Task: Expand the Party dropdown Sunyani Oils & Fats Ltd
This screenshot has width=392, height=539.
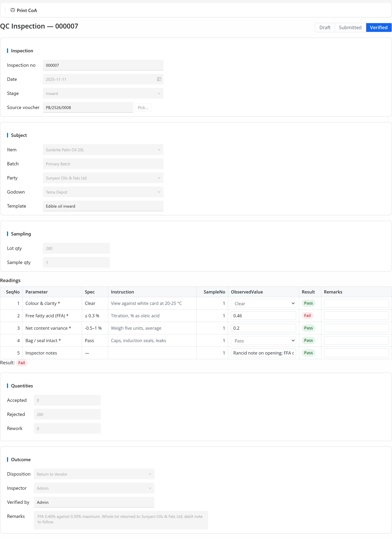Action: [103, 178]
